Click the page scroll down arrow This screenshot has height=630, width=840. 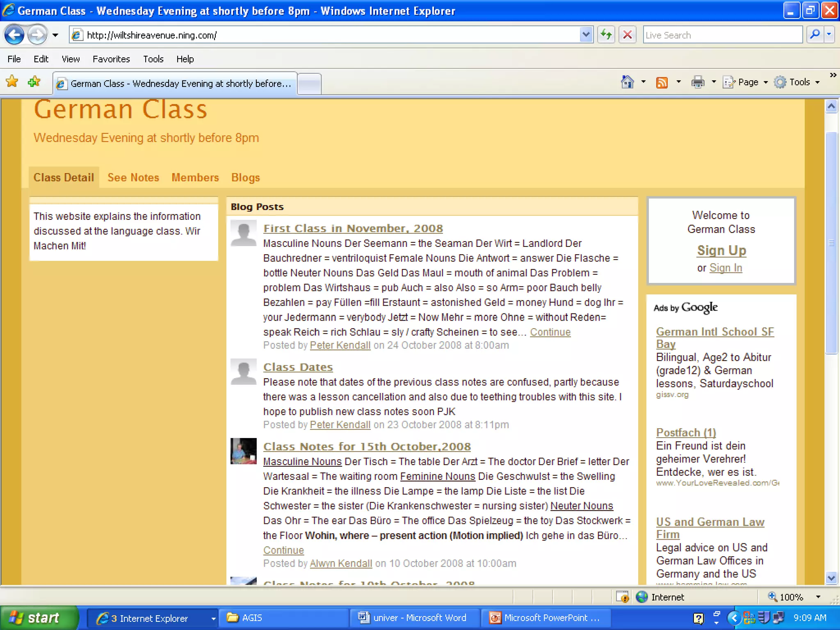[831, 578]
